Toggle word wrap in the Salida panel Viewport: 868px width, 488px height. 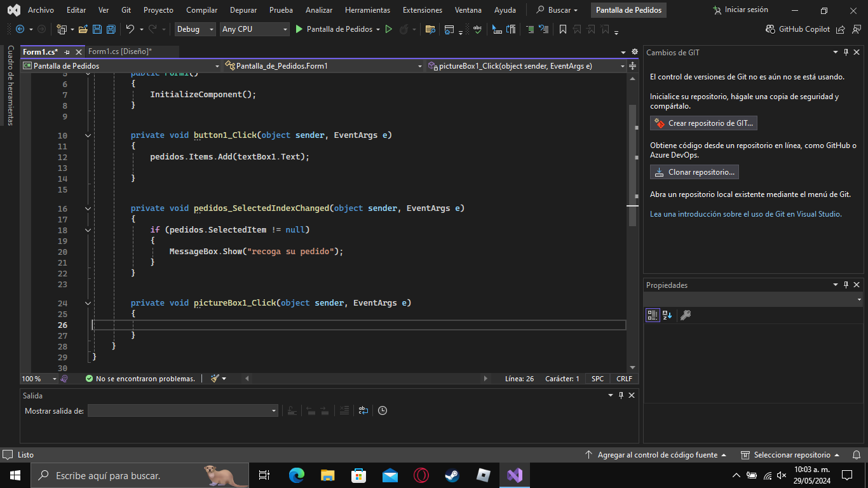363,410
